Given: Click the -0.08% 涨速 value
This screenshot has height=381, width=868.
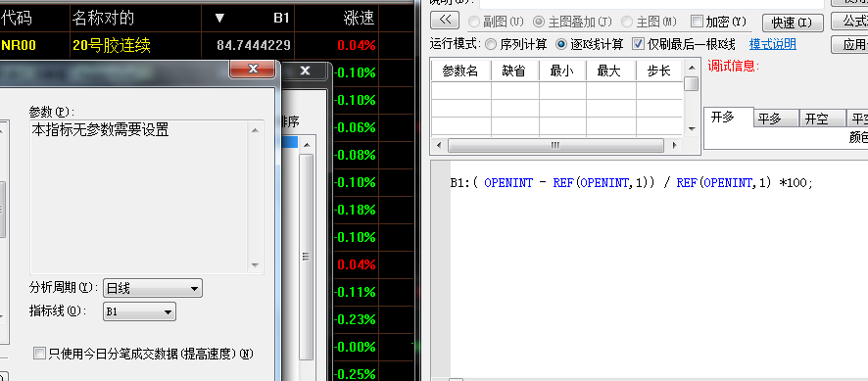Looking at the screenshot, I should tap(356, 155).
